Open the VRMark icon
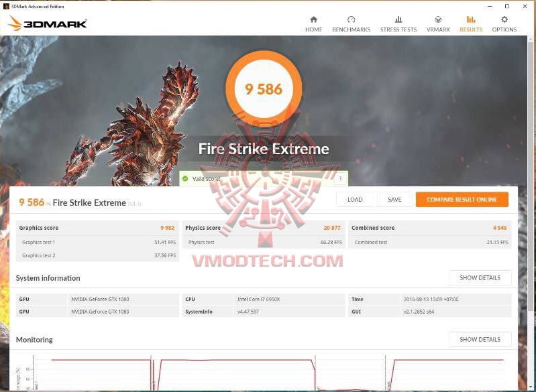Image resolution: width=536 pixels, height=392 pixels. (438, 19)
